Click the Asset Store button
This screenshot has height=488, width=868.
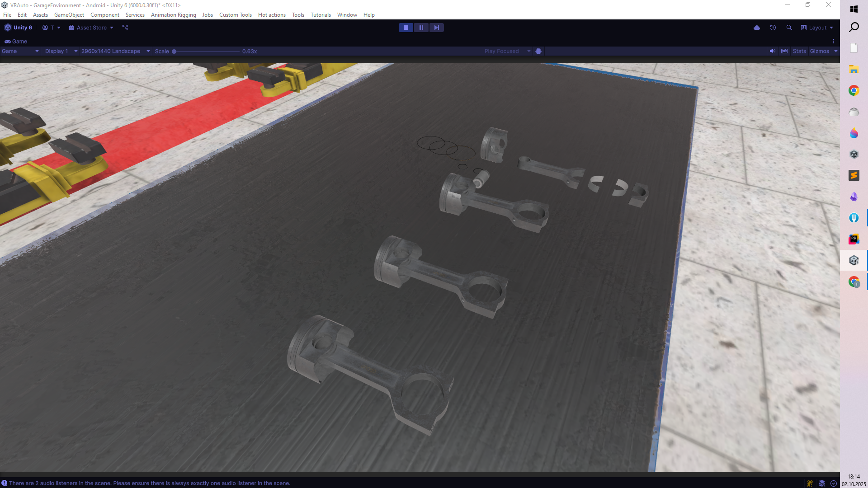pos(91,28)
